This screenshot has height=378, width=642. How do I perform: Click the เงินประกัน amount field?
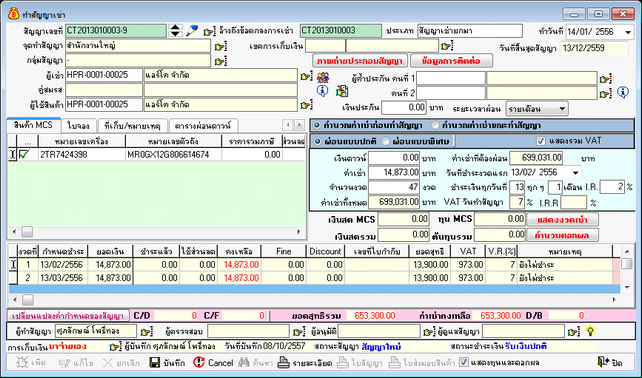(404, 108)
